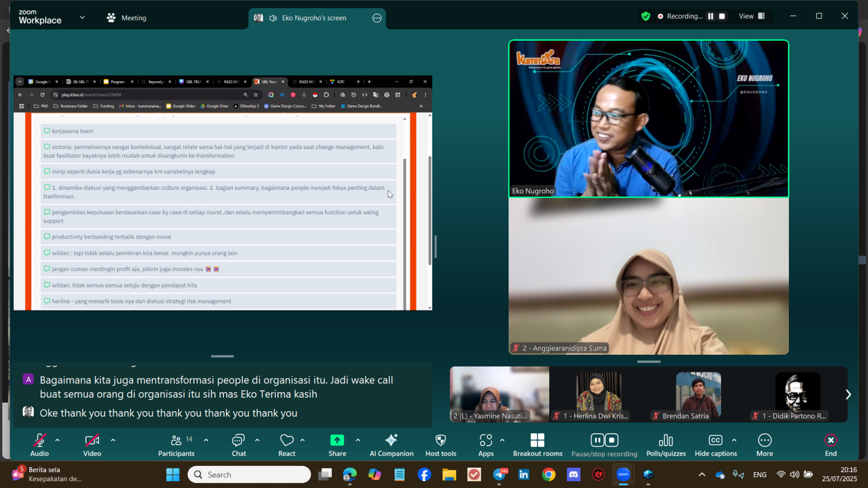
Task: Open AI Companion
Action: (391, 445)
